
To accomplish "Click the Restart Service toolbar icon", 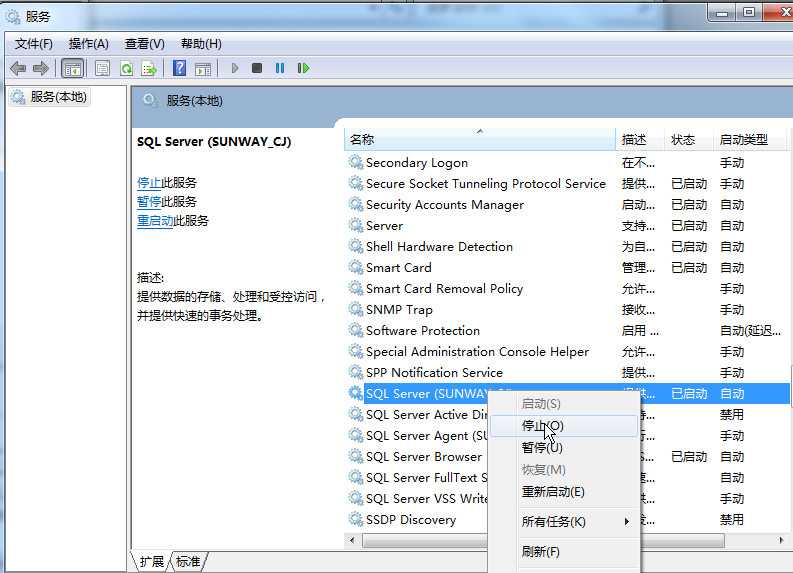I will pyautogui.click(x=303, y=68).
